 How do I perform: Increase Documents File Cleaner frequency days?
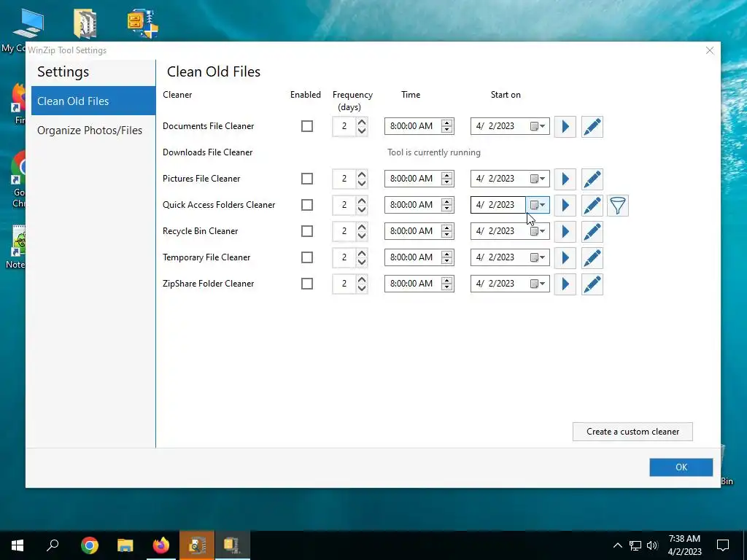click(362, 122)
